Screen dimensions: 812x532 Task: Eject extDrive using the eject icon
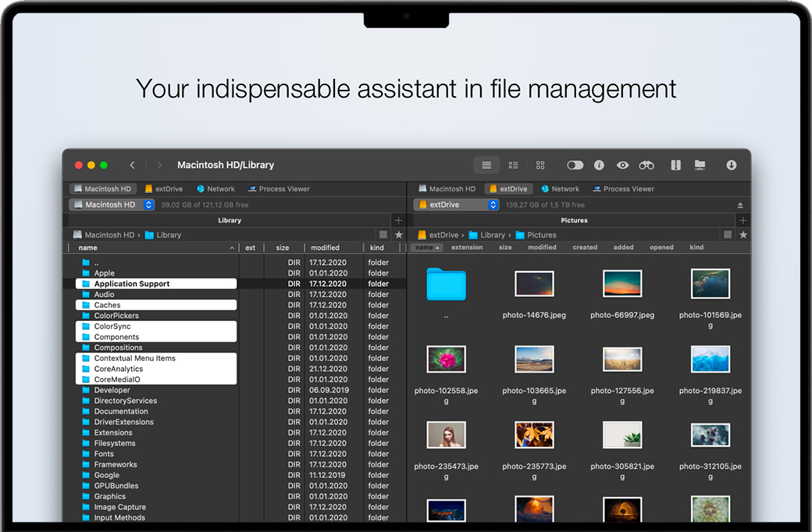pos(740,205)
